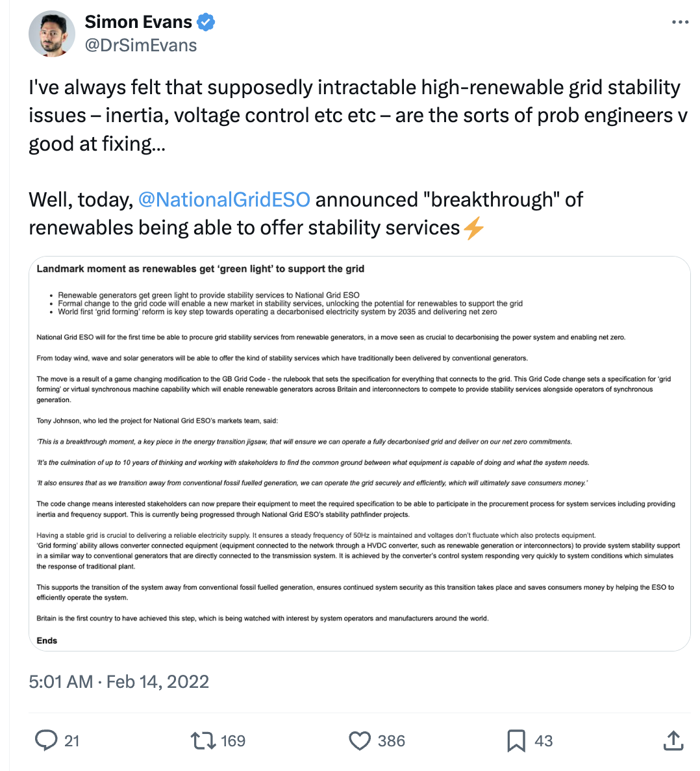The height and width of the screenshot is (771, 700).
Task: Open the three-dot more options menu
Action: click(680, 22)
